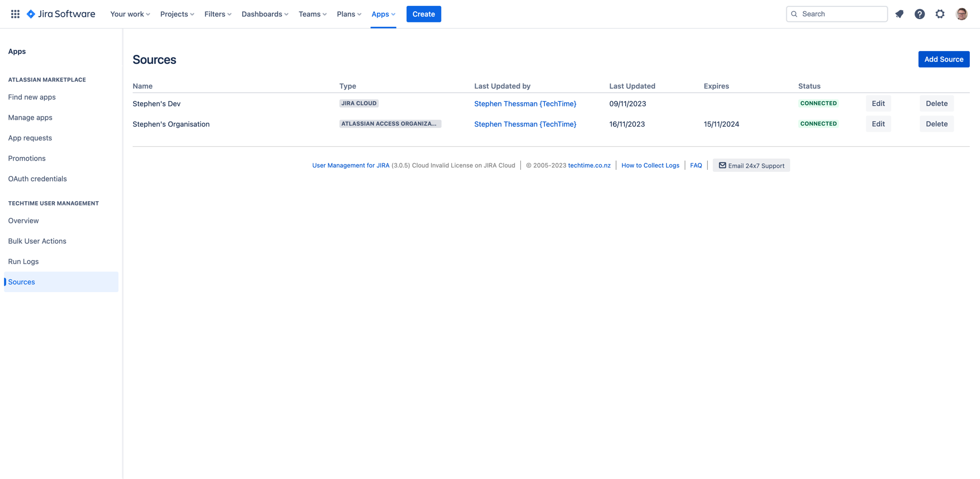Click CONNECTED status for Stephen's Dev
980x479 pixels.
pyautogui.click(x=818, y=103)
